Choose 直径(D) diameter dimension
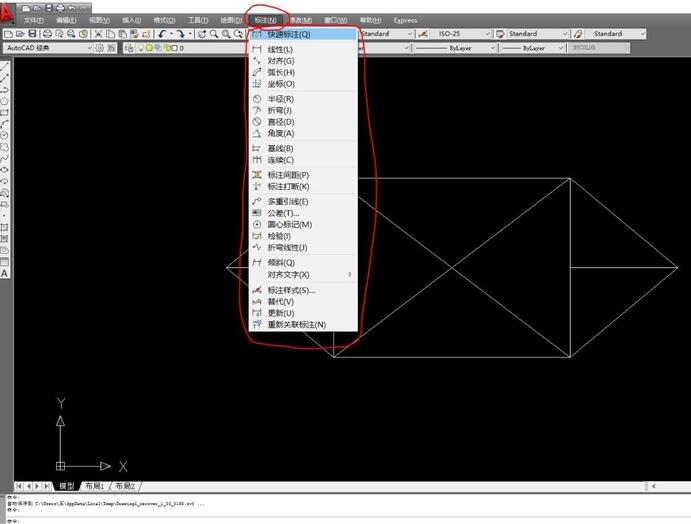 (x=303, y=122)
